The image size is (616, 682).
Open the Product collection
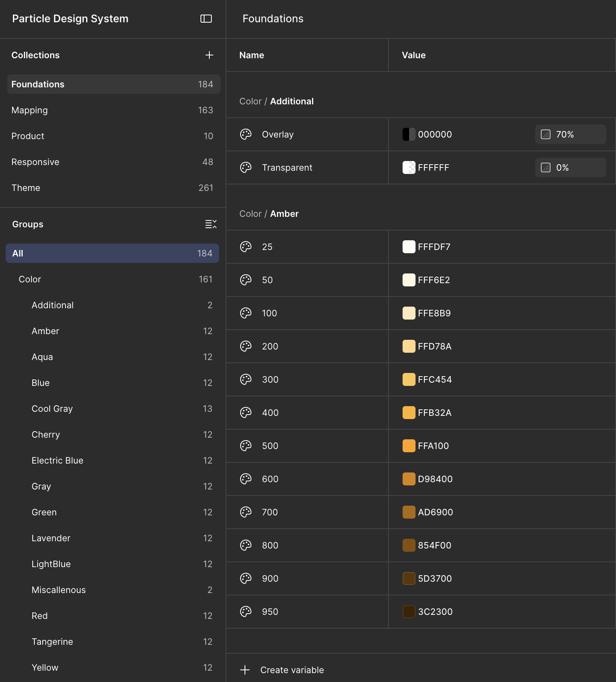114,136
